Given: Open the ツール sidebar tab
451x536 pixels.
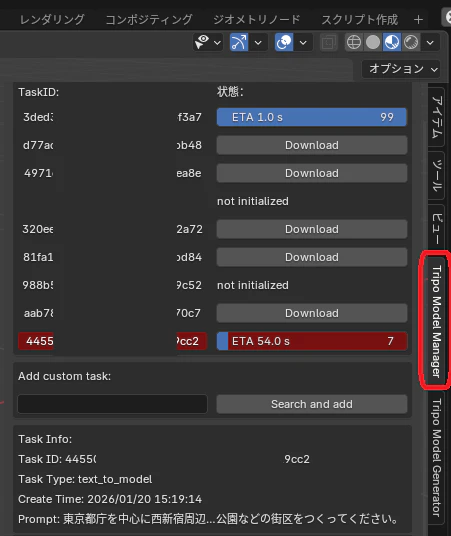Looking at the screenshot, I should point(437,175).
